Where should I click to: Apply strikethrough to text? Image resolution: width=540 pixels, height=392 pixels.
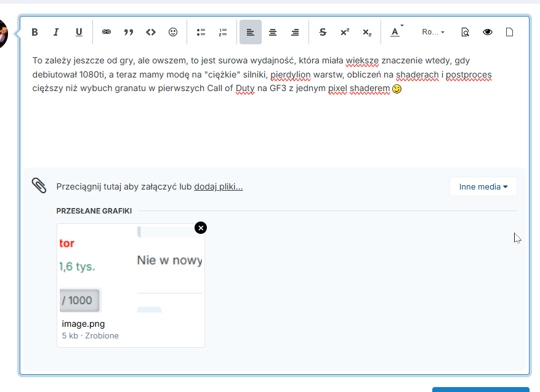(323, 32)
